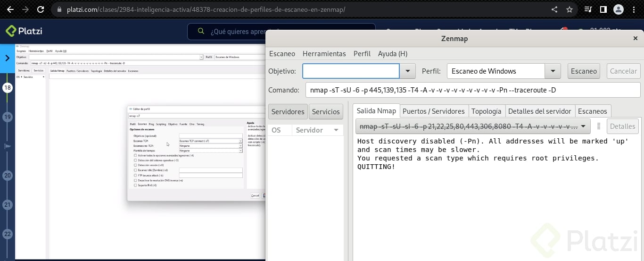This screenshot has height=261, width=644.
Task: Open the Perfil dropdown arrow
Action: pyautogui.click(x=553, y=71)
